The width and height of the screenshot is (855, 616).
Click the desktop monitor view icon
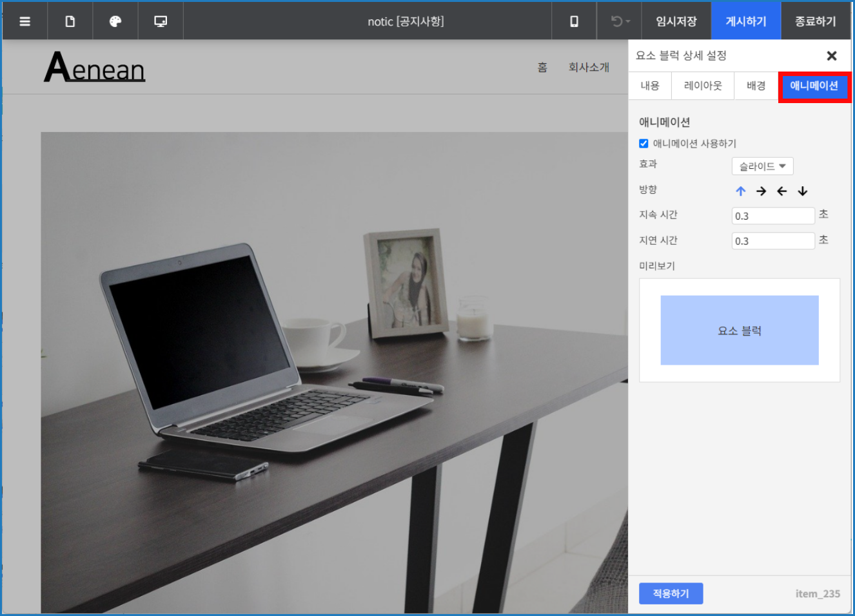161,21
